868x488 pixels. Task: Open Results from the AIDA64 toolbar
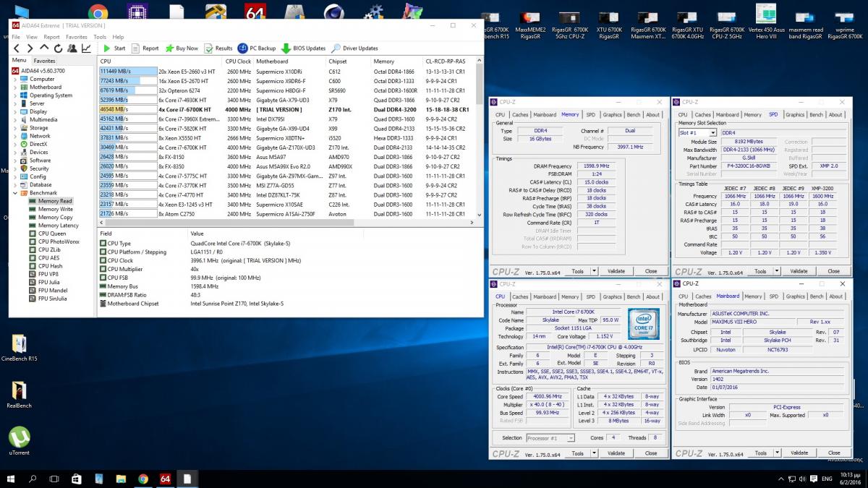(218, 48)
